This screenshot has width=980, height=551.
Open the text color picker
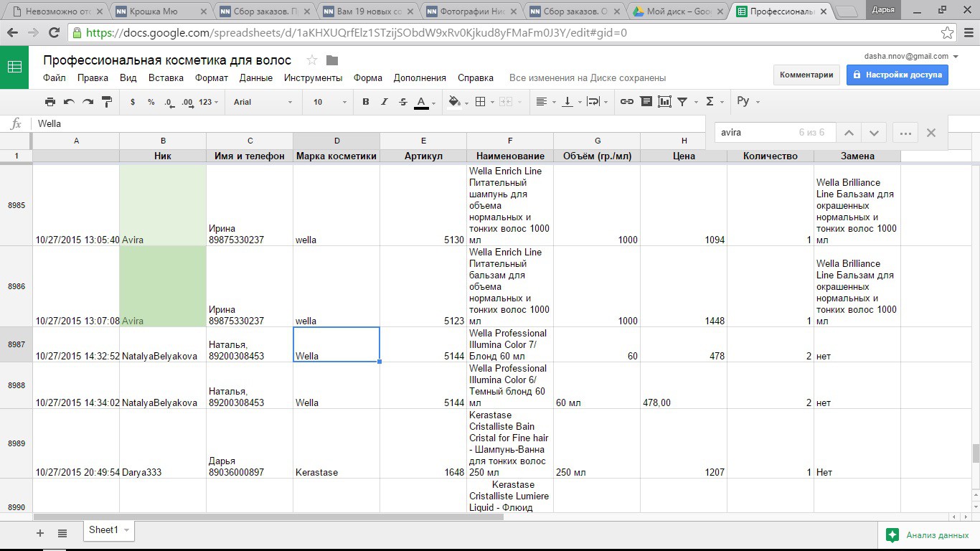(424, 102)
